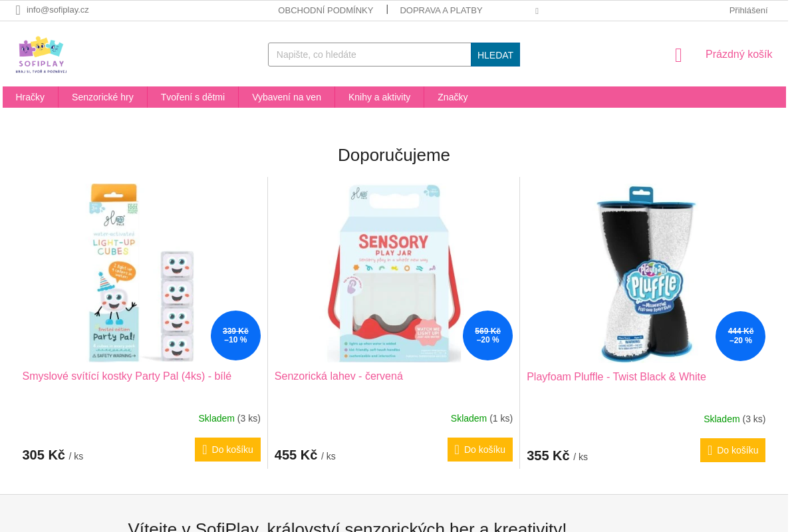Click the 444 Kč −20% Pluffle badge
This screenshot has height=532, width=798.
coord(740,336)
